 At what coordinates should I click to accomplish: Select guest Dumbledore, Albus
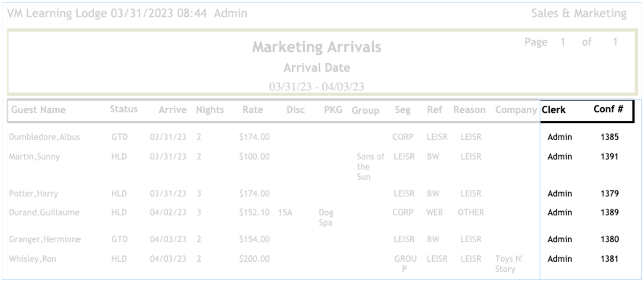[x=44, y=137]
